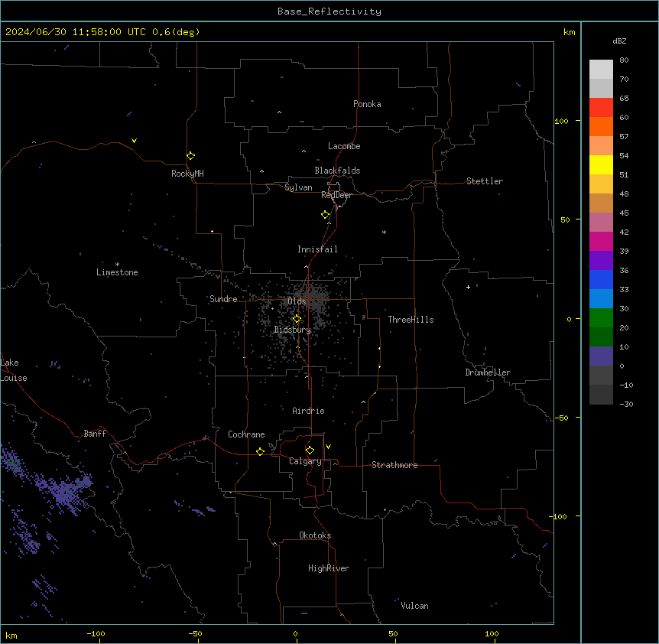Screen dimensions: 659x644
Task: Click the white plus marker west of Drumheller region
Action: (468, 287)
